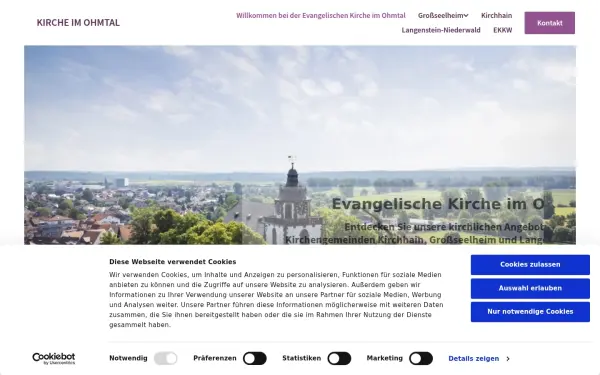Click the Entdecken Sie unsere kirchlichen Angebote text
This screenshot has width=600, height=375.
pos(444,227)
